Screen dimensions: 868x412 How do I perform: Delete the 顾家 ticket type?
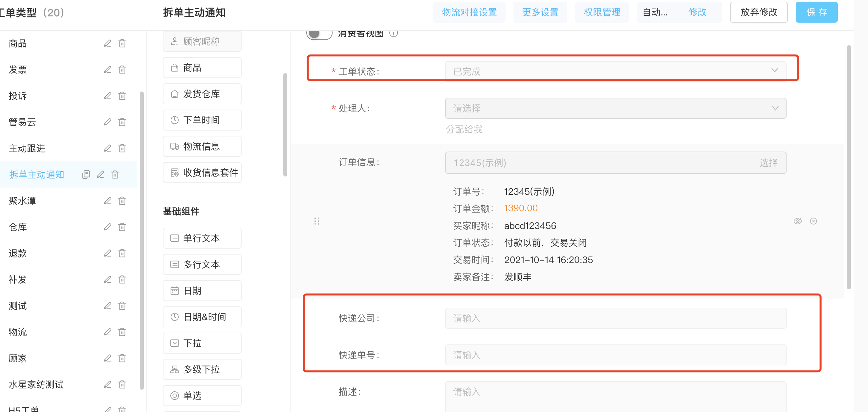click(122, 359)
